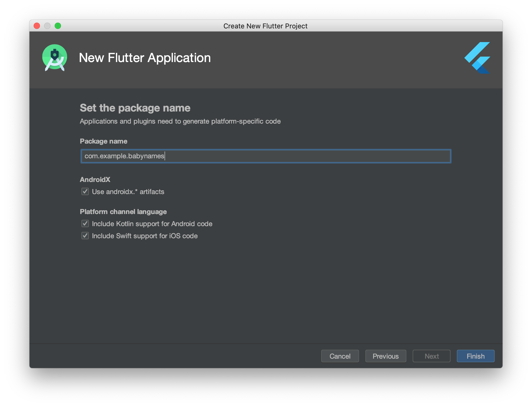Click the Android Studio logo icon

click(x=55, y=58)
